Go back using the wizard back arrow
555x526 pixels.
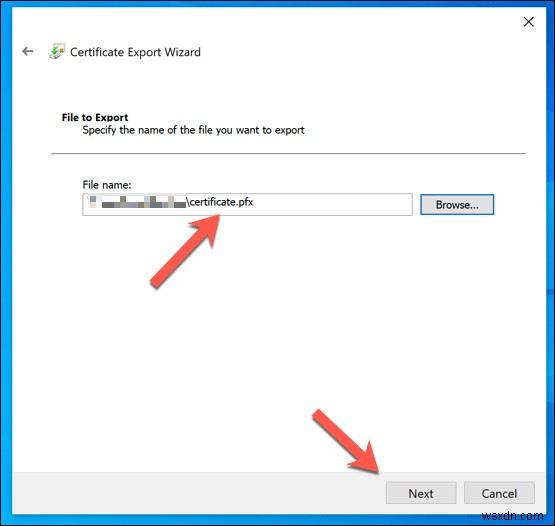coord(28,51)
